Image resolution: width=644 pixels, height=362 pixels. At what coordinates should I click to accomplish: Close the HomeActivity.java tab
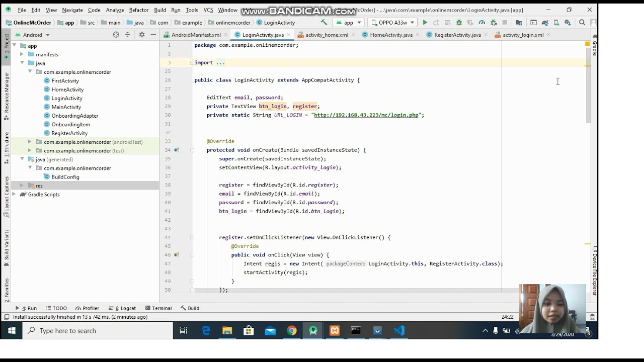[418, 35]
